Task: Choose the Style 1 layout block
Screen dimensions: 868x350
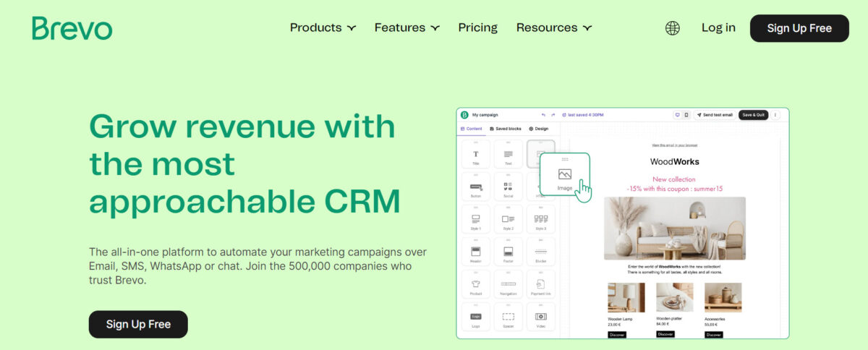Action: pos(476,220)
